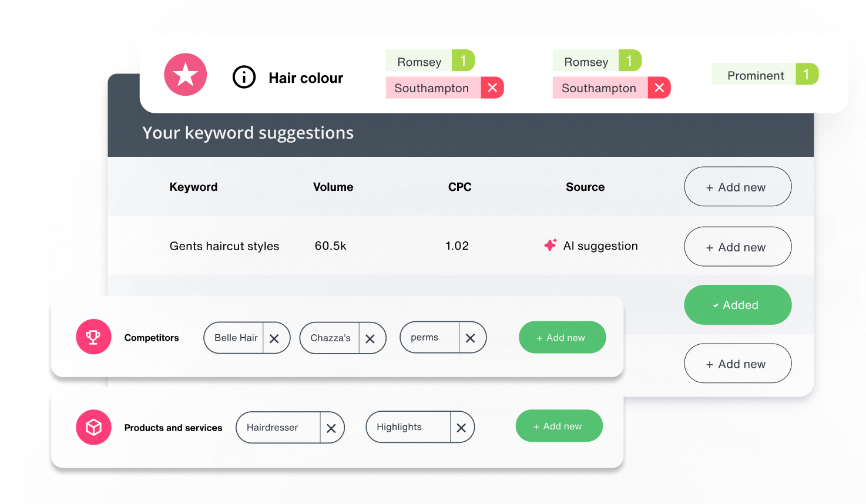This screenshot has height=504, width=866.
Task: Click the Products and services cube icon
Action: pos(93,427)
